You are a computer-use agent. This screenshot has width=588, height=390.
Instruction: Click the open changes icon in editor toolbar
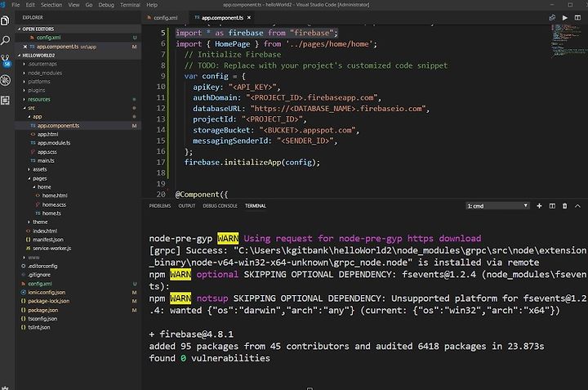click(552, 18)
